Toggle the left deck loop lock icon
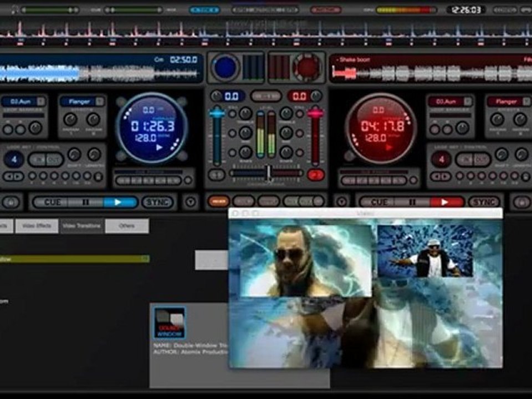Image resolution: width=532 pixels, height=399 pixels. tap(98, 177)
